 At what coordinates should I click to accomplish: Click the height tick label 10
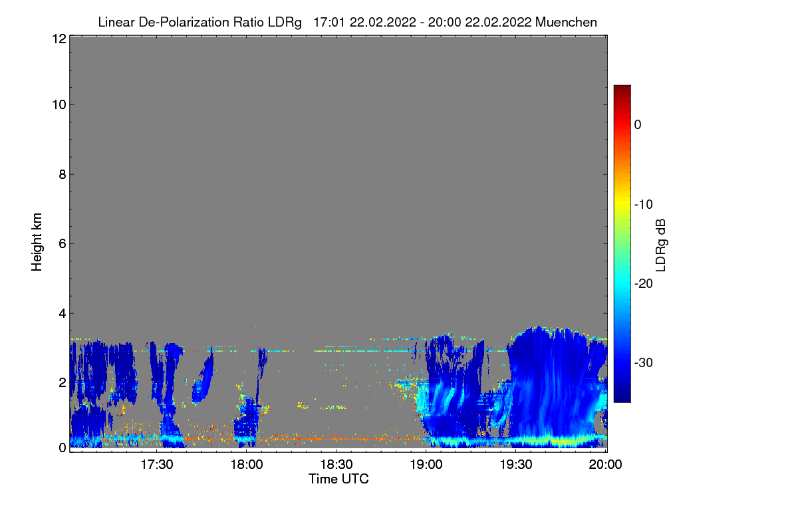coord(58,104)
